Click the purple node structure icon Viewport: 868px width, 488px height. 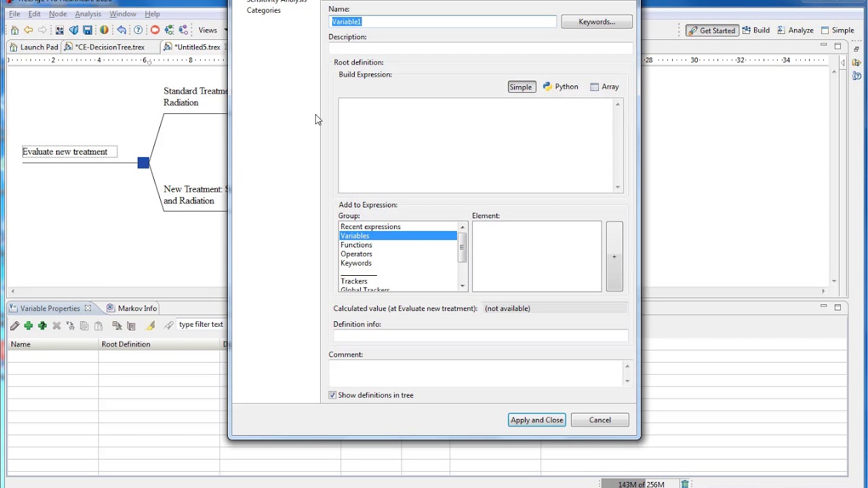(183, 30)
